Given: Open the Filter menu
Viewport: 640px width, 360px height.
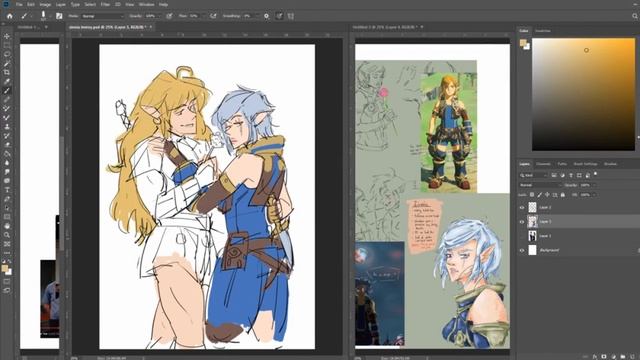Looking at the screenshot, I should coord(105,4).
